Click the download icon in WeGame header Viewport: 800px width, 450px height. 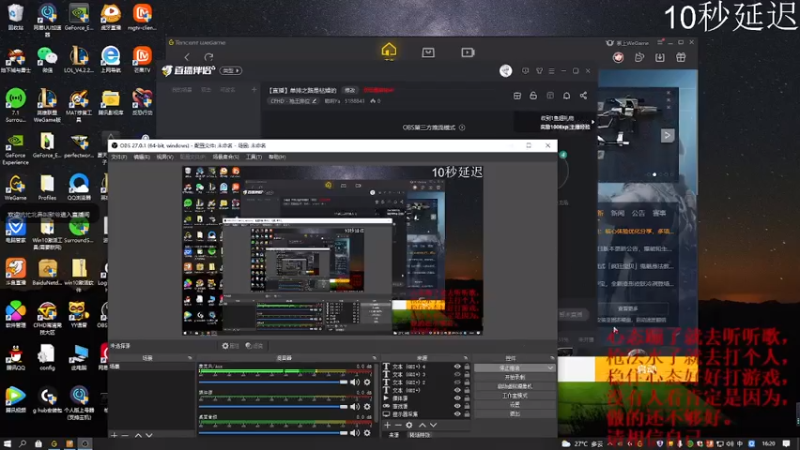click(x=660, y=58)
